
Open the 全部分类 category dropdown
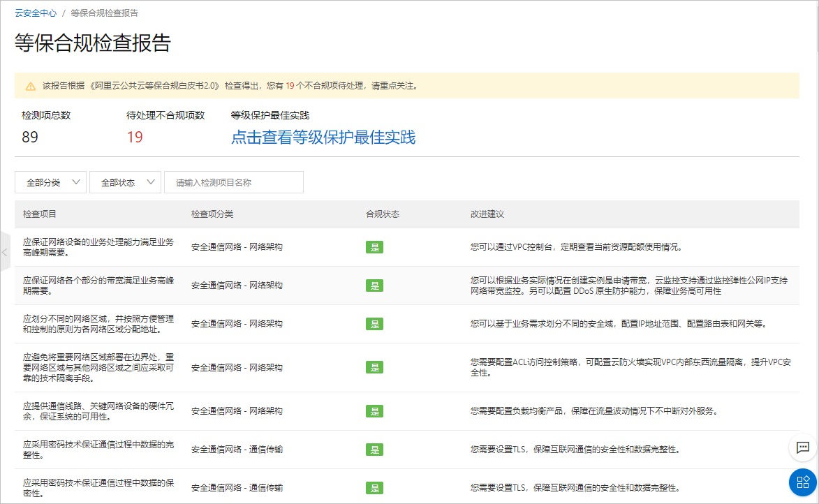(x=50, y=182)
